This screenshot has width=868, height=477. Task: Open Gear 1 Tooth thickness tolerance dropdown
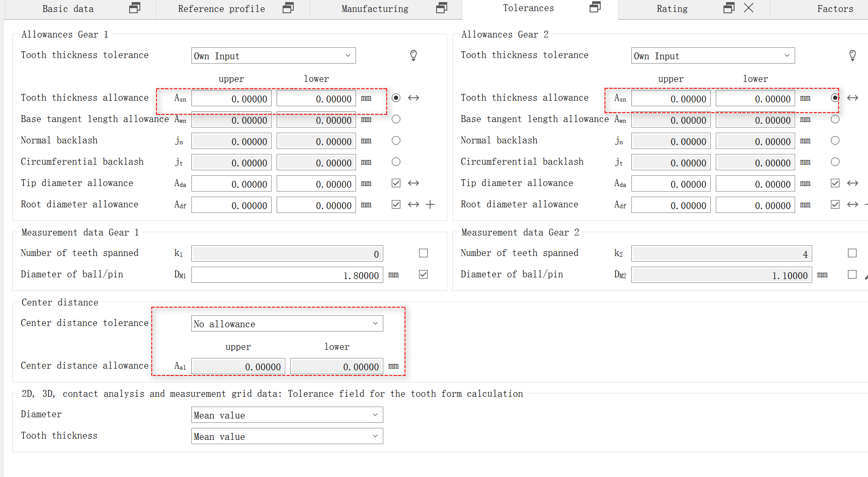[x=273, y=56]
